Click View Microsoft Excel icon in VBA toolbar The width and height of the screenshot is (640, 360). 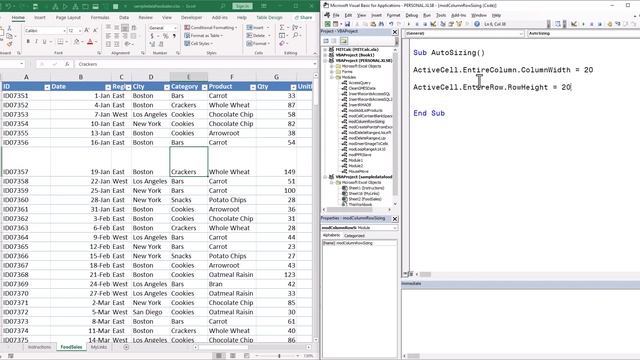pos(327,24)
